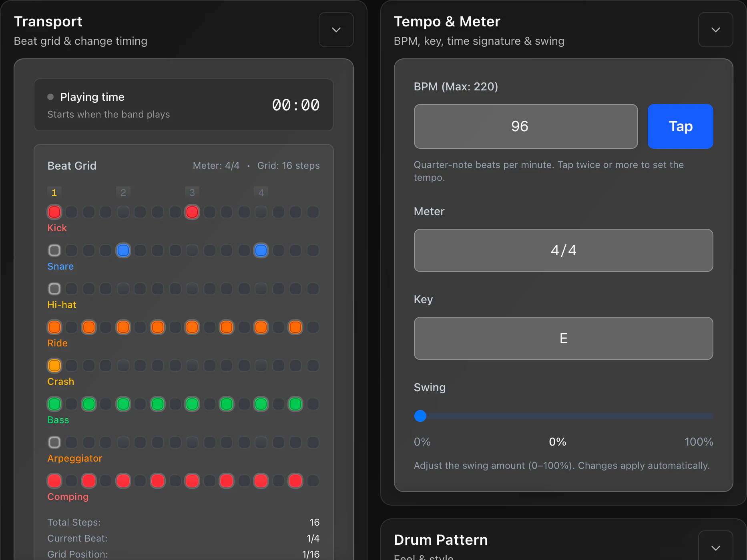
Task: Select beat marker 2 in Beat Grid
Action: (x=123, y=193)
